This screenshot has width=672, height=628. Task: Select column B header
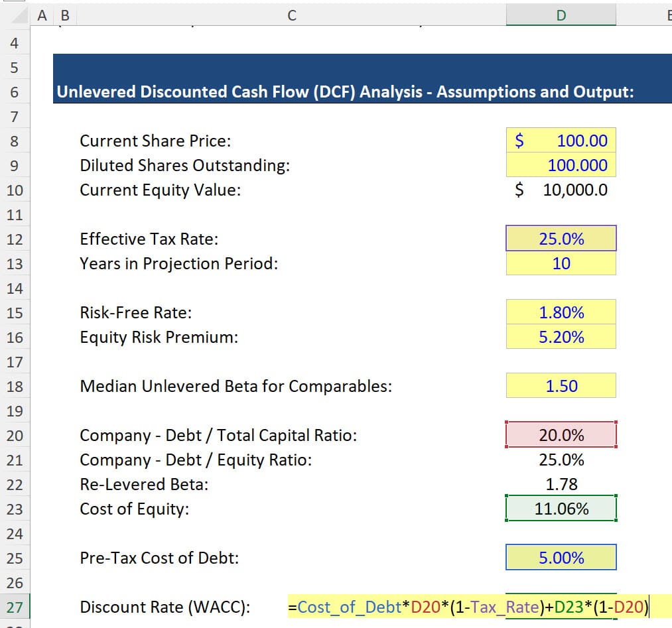(63, 15)
